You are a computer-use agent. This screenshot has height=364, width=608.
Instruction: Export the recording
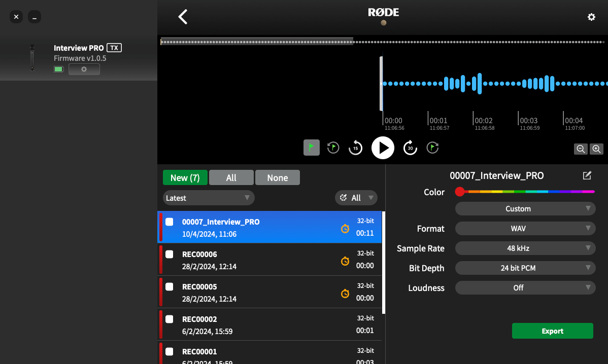pyautogui.click(x=553, y=331)
